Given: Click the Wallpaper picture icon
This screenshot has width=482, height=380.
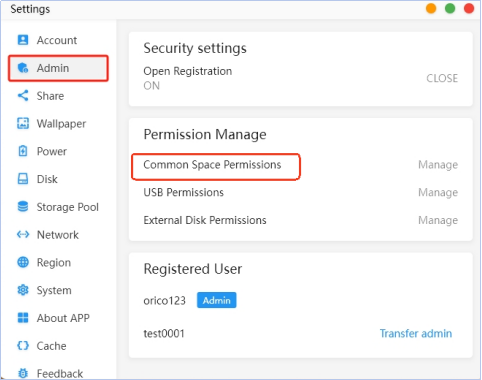Looking at the screenshot, I should tap(23, 123).
